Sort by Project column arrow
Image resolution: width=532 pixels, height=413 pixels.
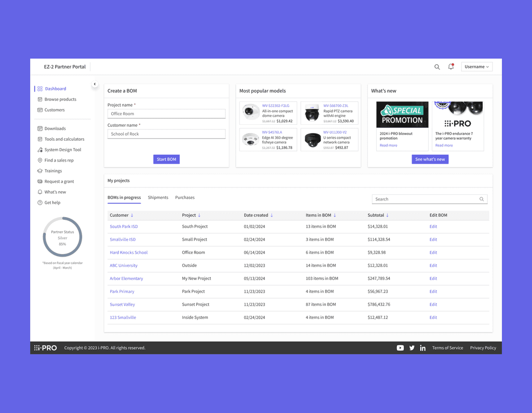[x=199, y=215]
